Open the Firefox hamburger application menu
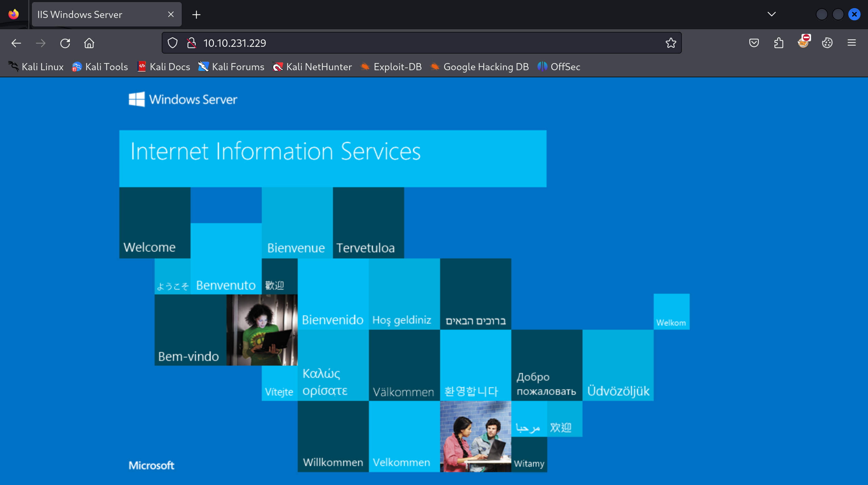The width and height of the screenshot is (868, 485). (x=852, y=43)
